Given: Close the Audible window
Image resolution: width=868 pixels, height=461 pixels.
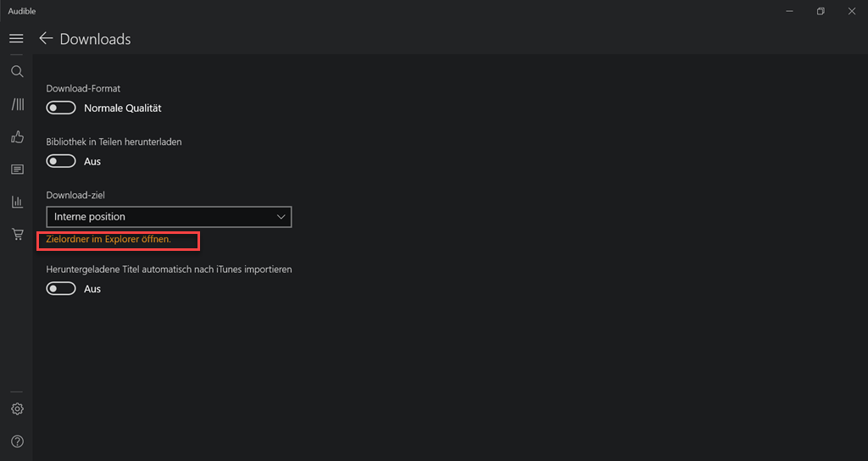Looking at the screenshot, I should tap(851, 11).
